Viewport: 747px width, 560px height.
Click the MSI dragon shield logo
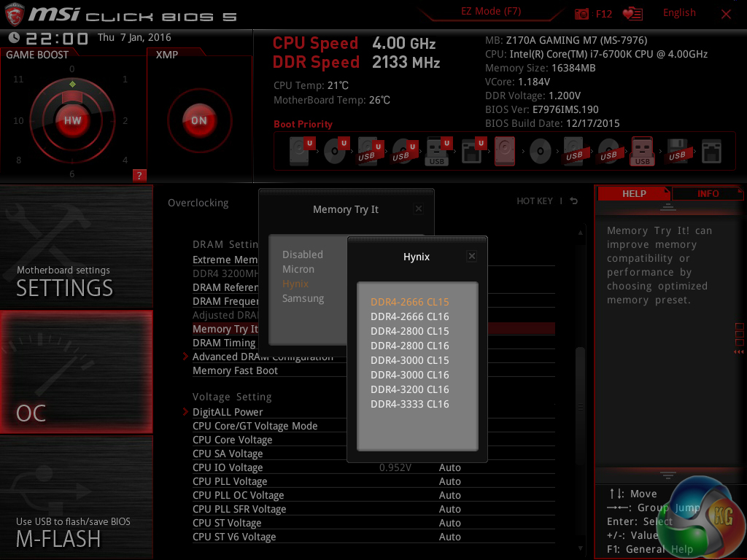point(14,15)
